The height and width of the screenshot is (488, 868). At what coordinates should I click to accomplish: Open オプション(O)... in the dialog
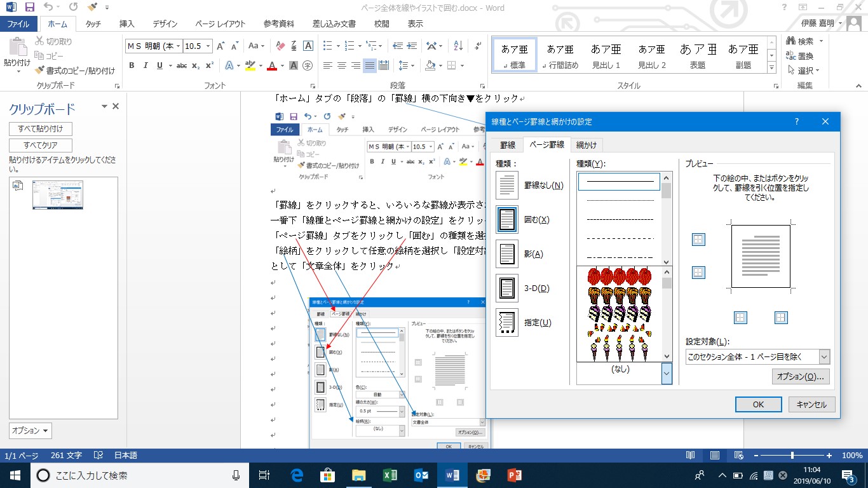(801, 377)
